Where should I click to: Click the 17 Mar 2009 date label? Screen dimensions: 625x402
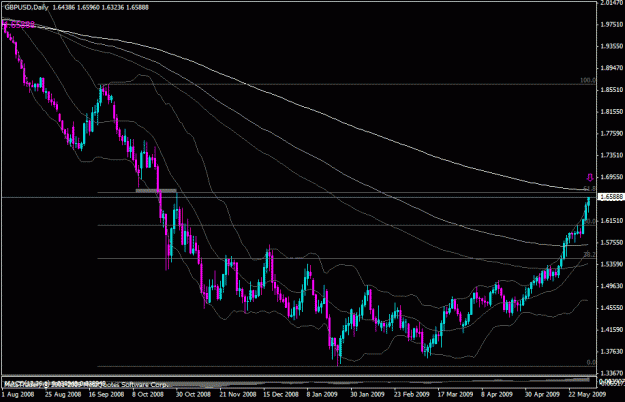[455, 394]
